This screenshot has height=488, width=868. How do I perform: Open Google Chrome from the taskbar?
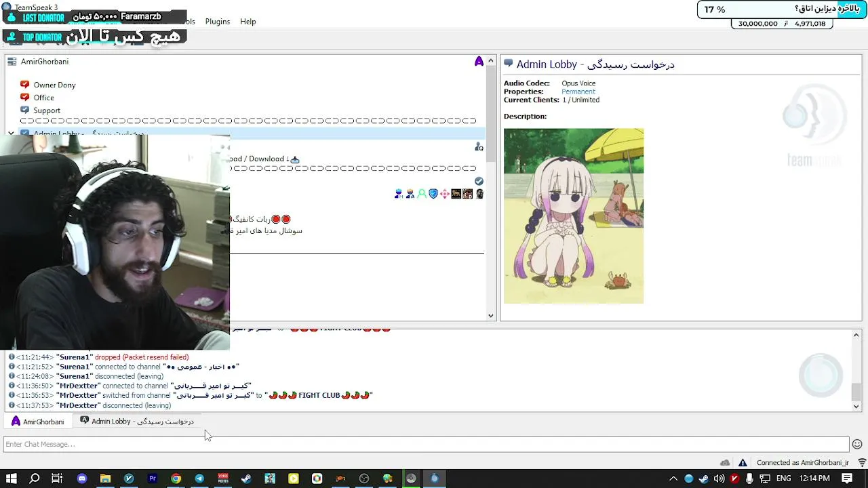click(x=176, y=479)
